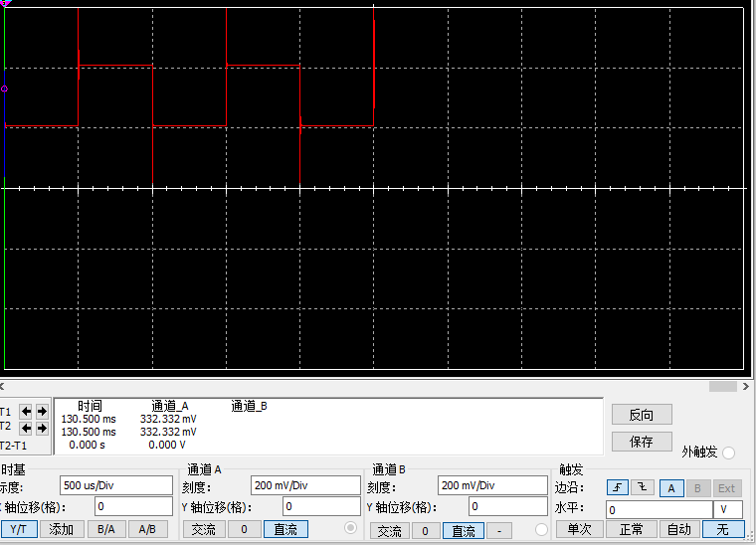
Task: Click horizontal scrollbar thumb below waveform
Action: point(723,387)
